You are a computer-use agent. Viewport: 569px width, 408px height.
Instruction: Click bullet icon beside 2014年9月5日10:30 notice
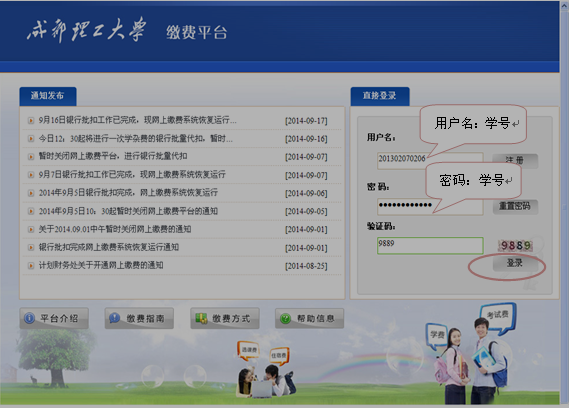[31, 211]
